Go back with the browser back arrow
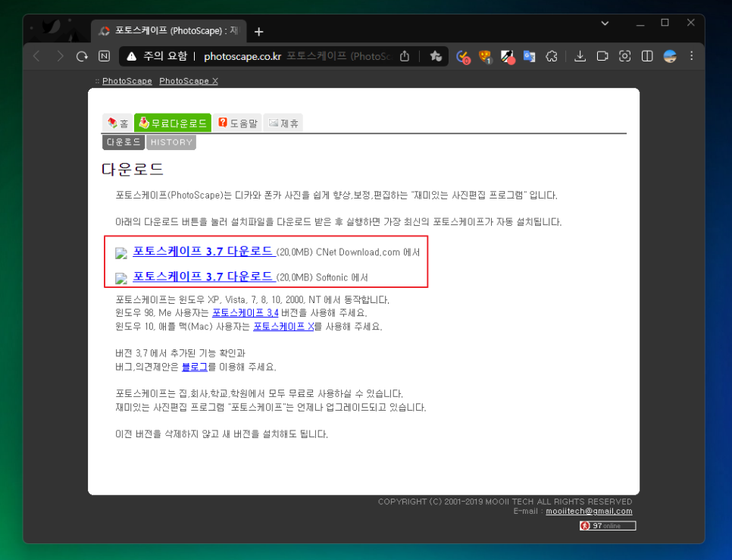The width and height of the screenshot is (732, 560). (x=37, y=57)
